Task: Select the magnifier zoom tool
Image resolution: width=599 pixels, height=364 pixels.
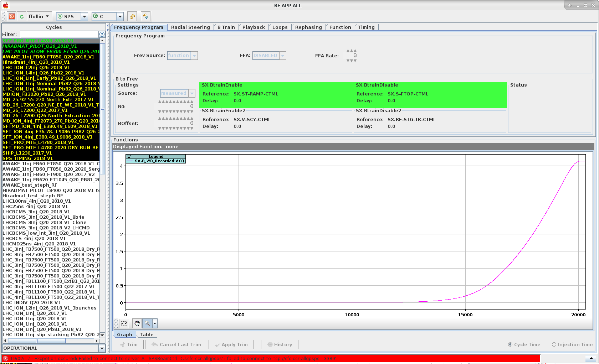Action: 147,323
